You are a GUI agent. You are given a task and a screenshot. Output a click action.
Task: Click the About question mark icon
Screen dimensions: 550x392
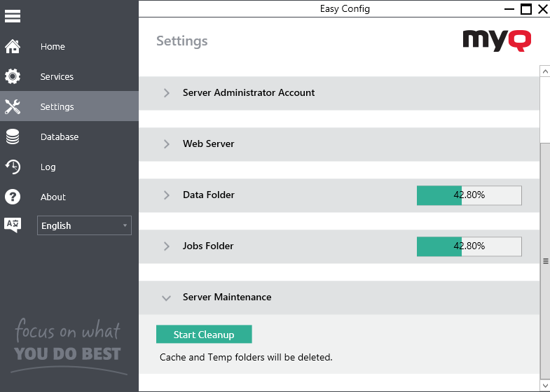(x=13, y=197)
